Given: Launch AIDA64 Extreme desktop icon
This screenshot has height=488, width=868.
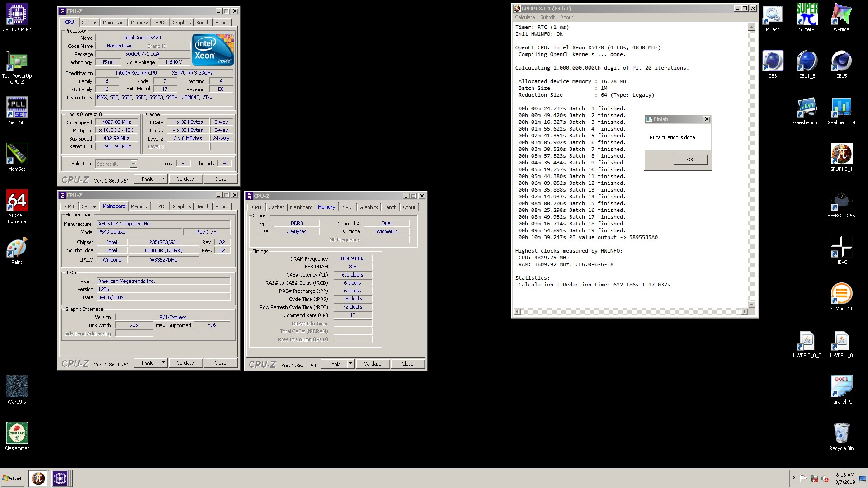Looking at the screenshot, I should (17, 206).
